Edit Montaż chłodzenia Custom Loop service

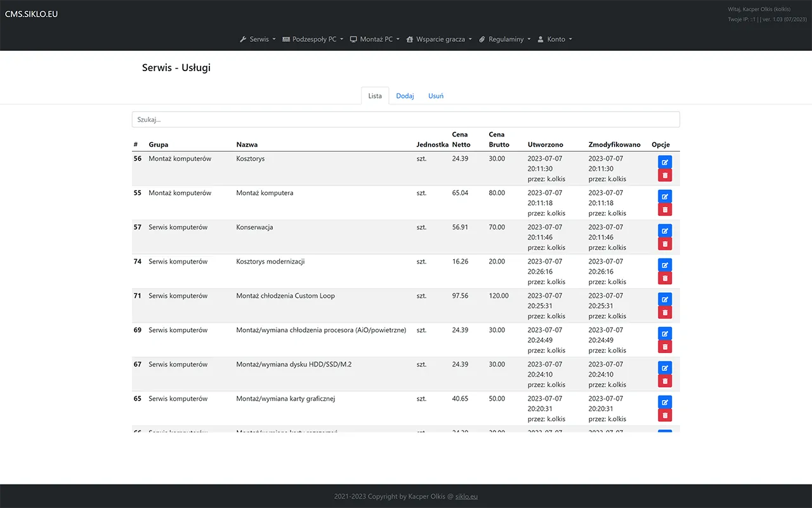665,299
